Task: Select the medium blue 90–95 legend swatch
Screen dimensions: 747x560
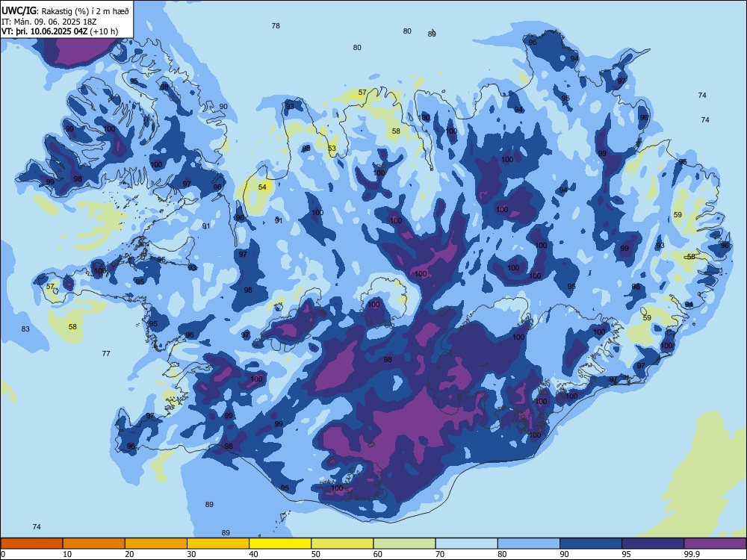Action: pos(591,544)
